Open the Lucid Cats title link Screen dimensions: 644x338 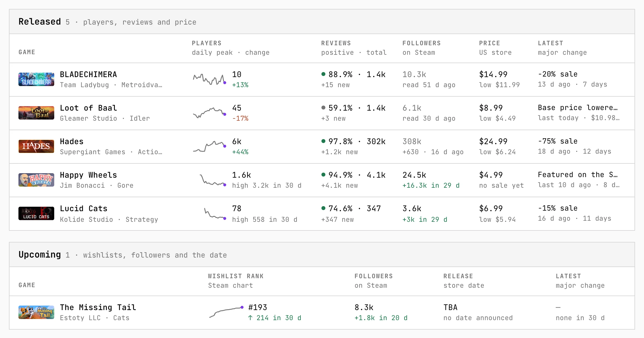84,208
